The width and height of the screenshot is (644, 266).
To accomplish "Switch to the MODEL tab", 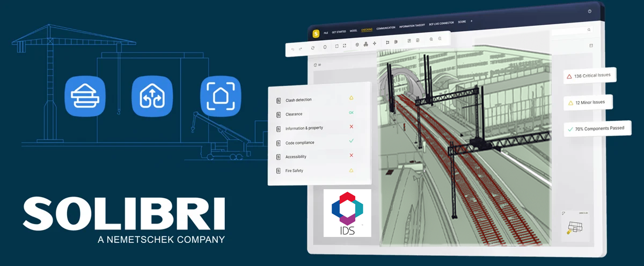I will [x=354, y=31].
